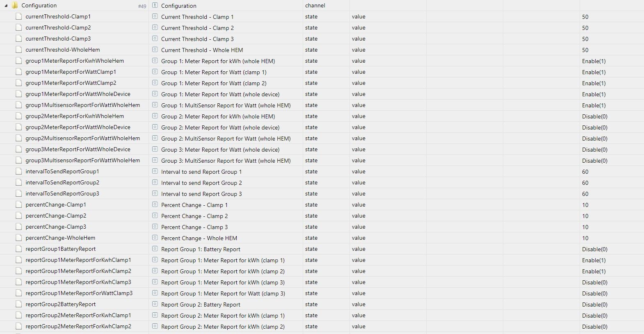Click state icon beside Group 3: Meter Report for Watt
The image size is (644, 334).
pos(155,149)
